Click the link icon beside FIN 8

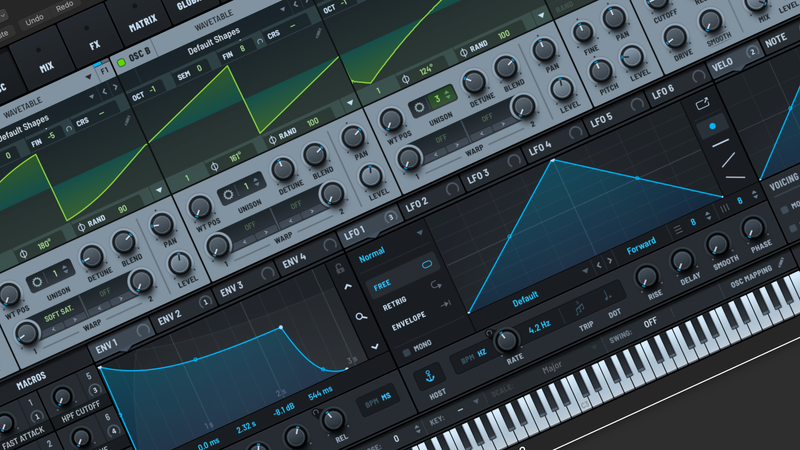260,41
